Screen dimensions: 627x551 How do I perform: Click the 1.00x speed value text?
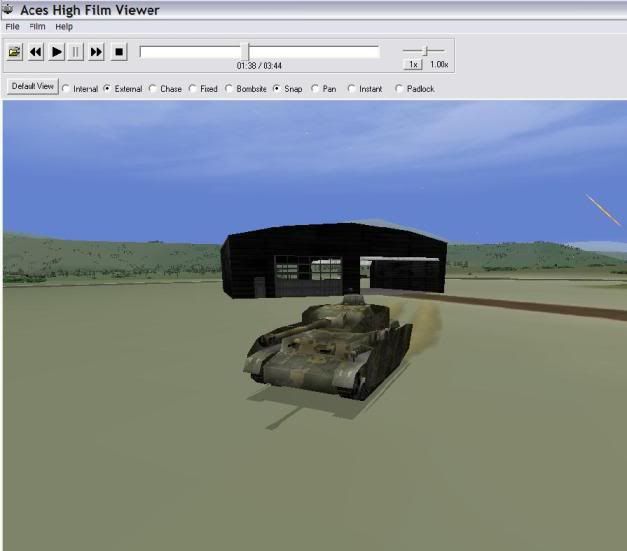coord(439,64)
